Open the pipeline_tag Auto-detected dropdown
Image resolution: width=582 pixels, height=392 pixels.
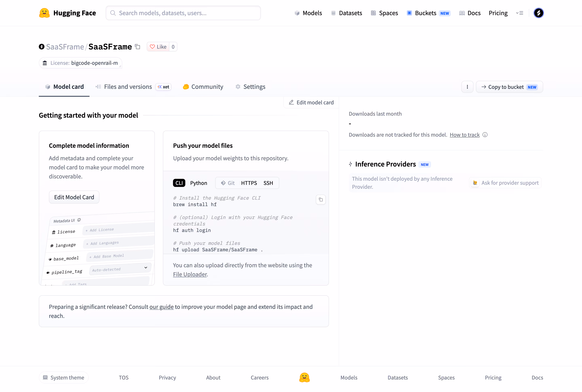120,269
